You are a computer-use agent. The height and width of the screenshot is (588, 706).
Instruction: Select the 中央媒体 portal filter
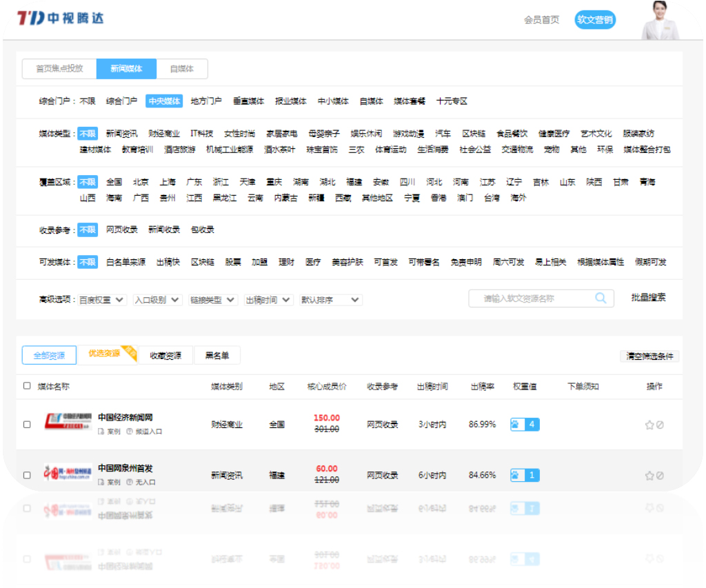coord(164,101)
